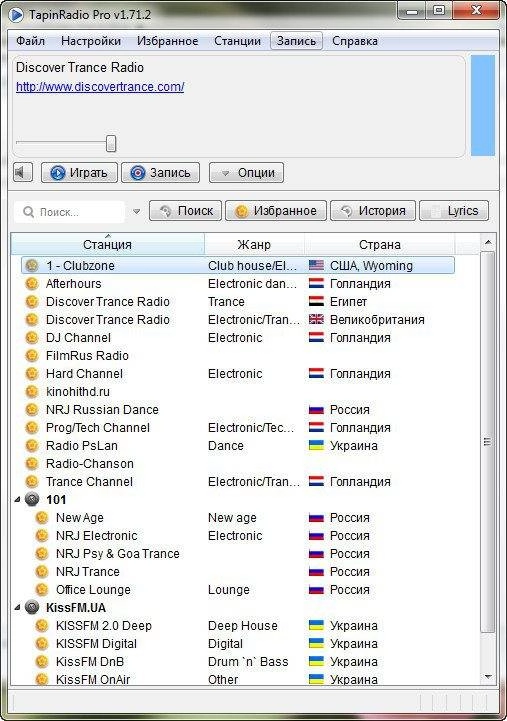
Task: Show favorites with Избранное button
Action: point(276,211)
